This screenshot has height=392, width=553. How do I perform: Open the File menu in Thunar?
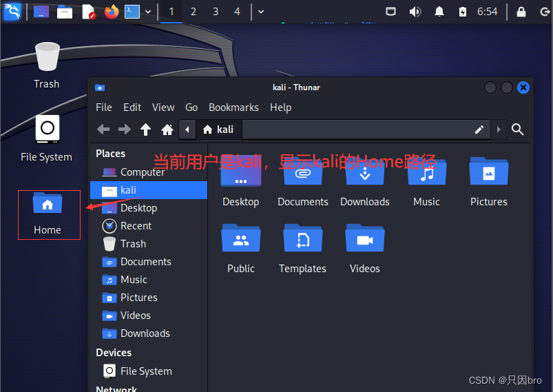coord(104,107)
